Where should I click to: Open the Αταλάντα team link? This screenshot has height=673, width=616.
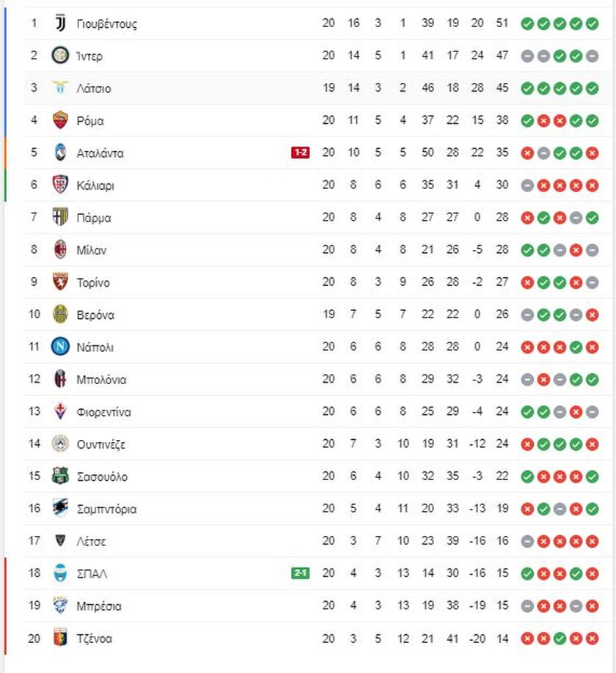(x=100, y=153)
